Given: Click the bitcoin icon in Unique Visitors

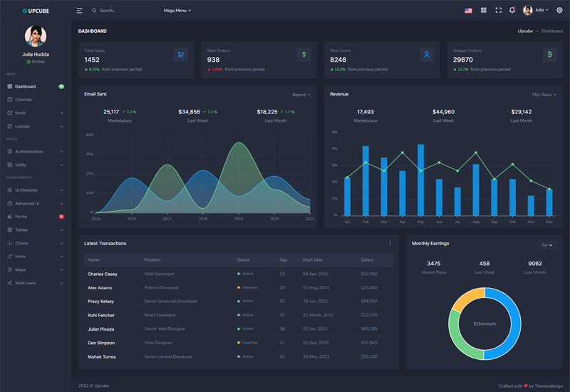Looking at the screenshot, I should 549,54.
